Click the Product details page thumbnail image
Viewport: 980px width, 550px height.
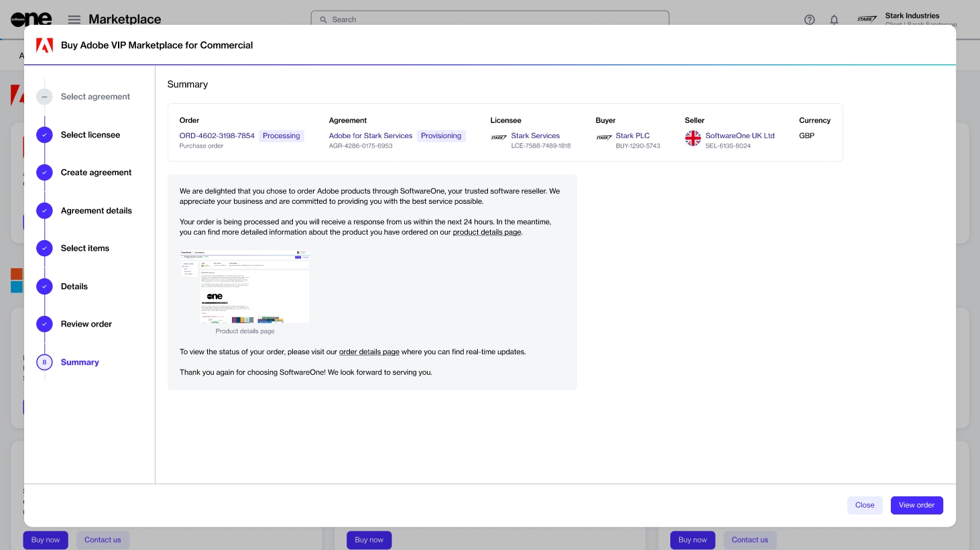click(245, 287)
